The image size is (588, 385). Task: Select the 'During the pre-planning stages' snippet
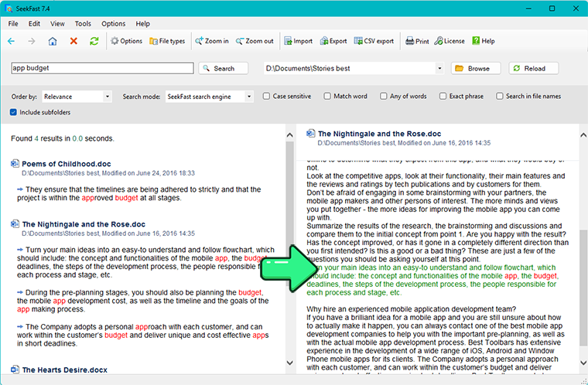pyautogui.click(x=143, y=301)
